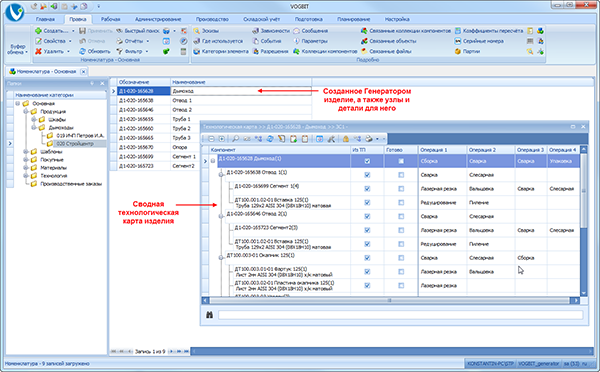Click the collapse-all minus icon in tech card toolbar
This screenshot has width=600, height=372.
pyautogui.click(x=212, y=139)
